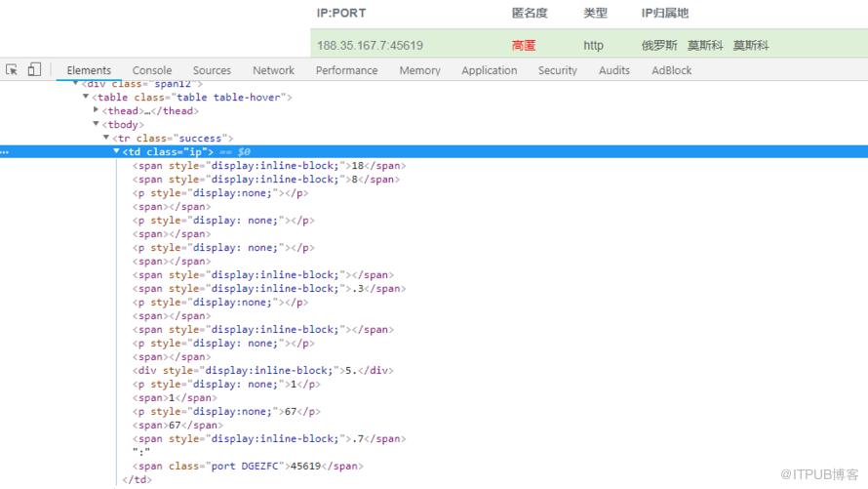
Task: Open the AdBlock tab
Action: pyautogui.click(x=672, y=70)
